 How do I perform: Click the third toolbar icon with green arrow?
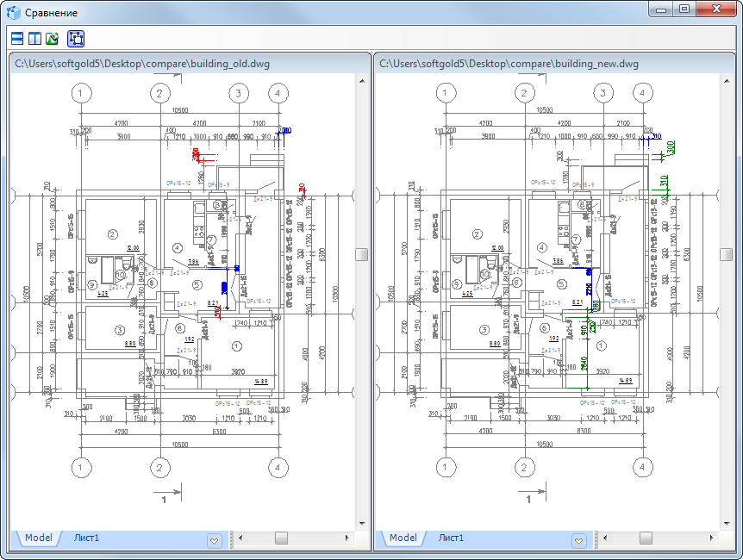[x=52, y=39]
